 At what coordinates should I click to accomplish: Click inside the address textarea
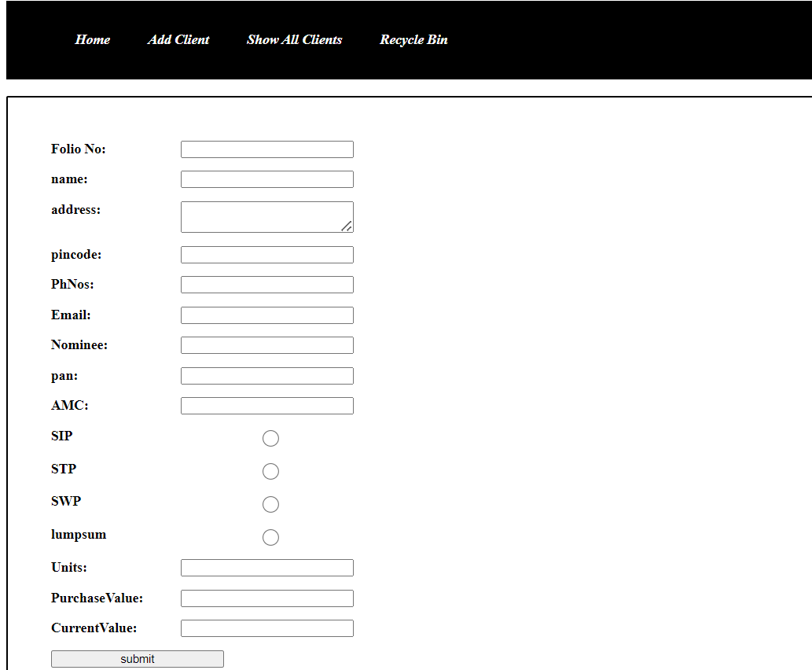(x=267, y=217)
